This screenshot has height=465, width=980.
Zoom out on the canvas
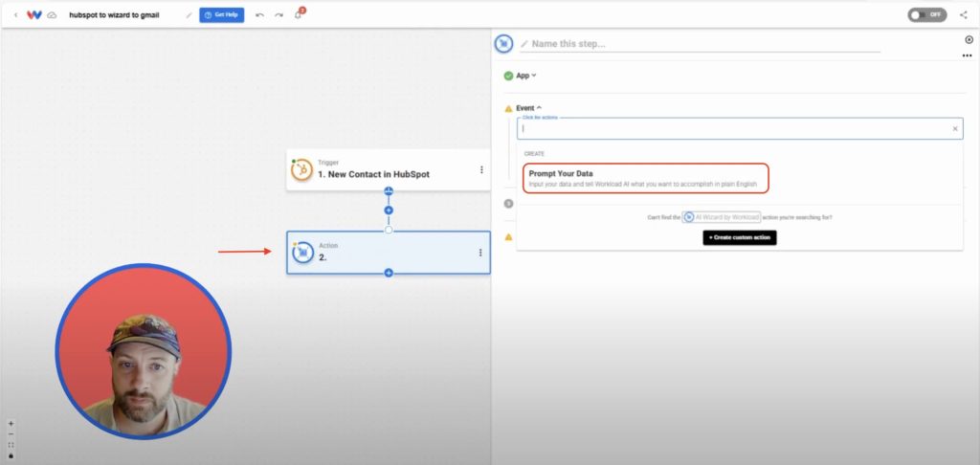[11, 433]
